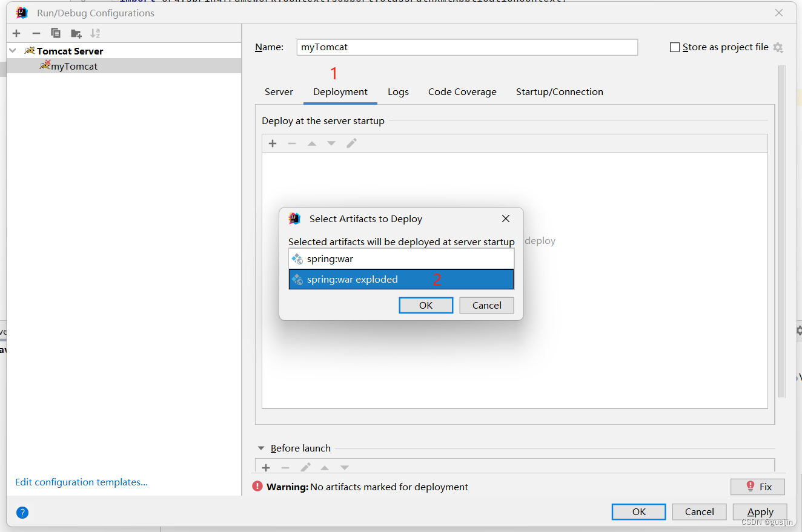Add artifact in Deploy at server startup toolbar
This screenshot has height=532, width=802.
click(x=273, y=143)
